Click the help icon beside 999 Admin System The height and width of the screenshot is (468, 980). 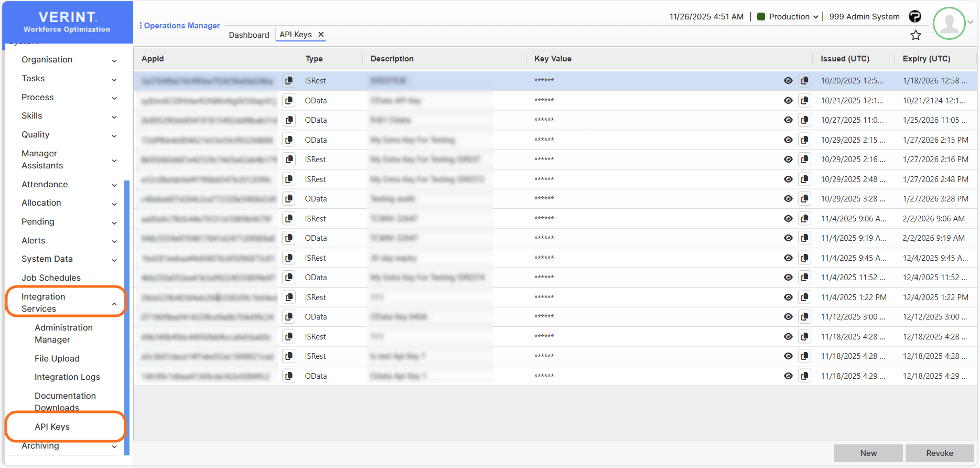coord(914,17)
